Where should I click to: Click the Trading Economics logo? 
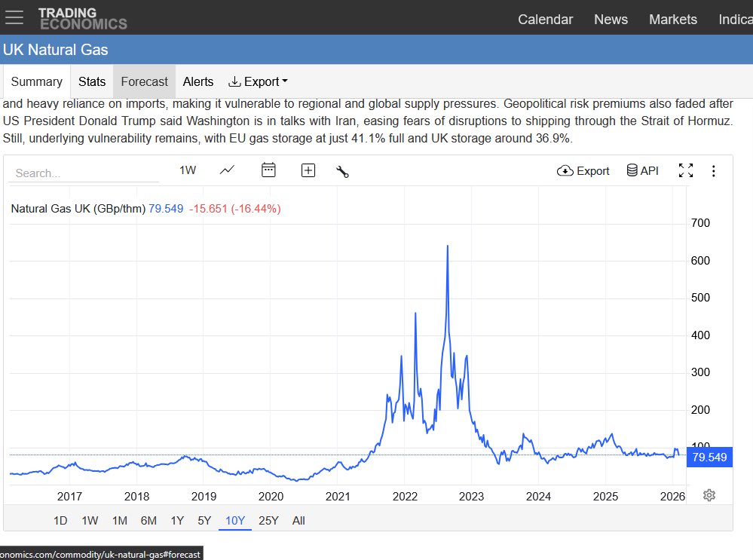[x=83, y=19]
